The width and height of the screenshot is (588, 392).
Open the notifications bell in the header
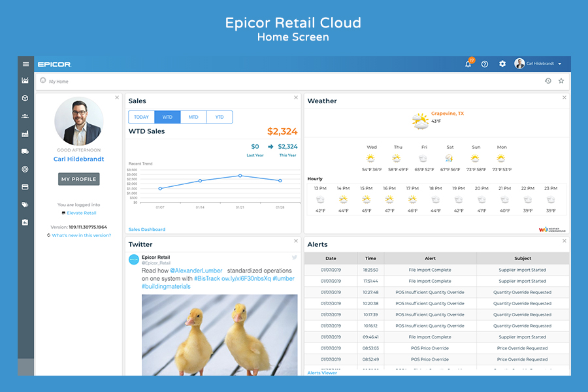468,64
